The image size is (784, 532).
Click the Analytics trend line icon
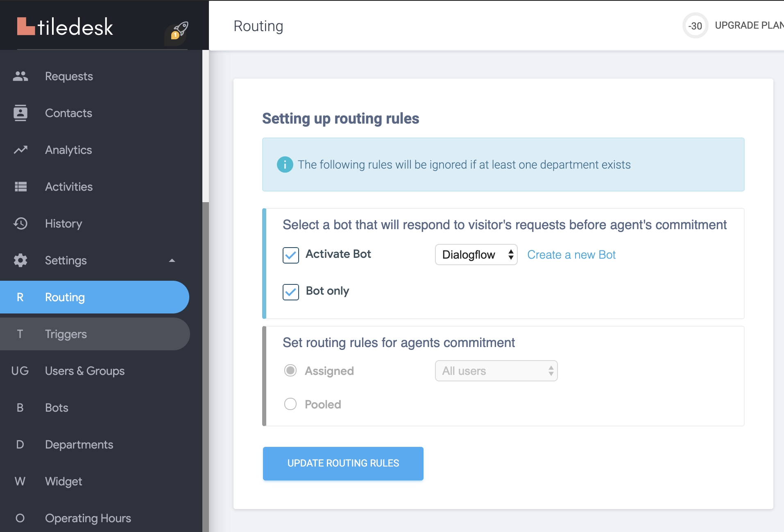20,150
